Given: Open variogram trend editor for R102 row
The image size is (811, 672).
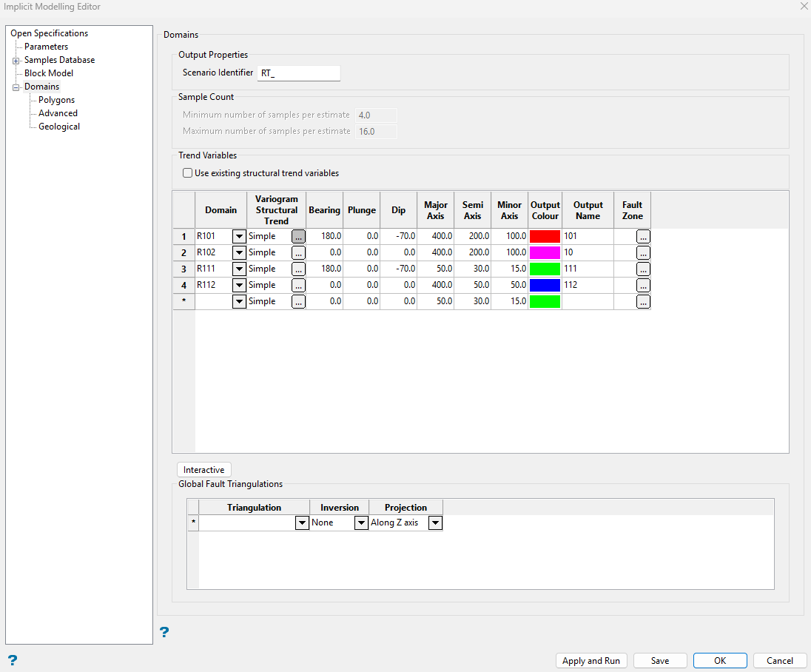Looking at the screenshot, I should click(298, 252).
